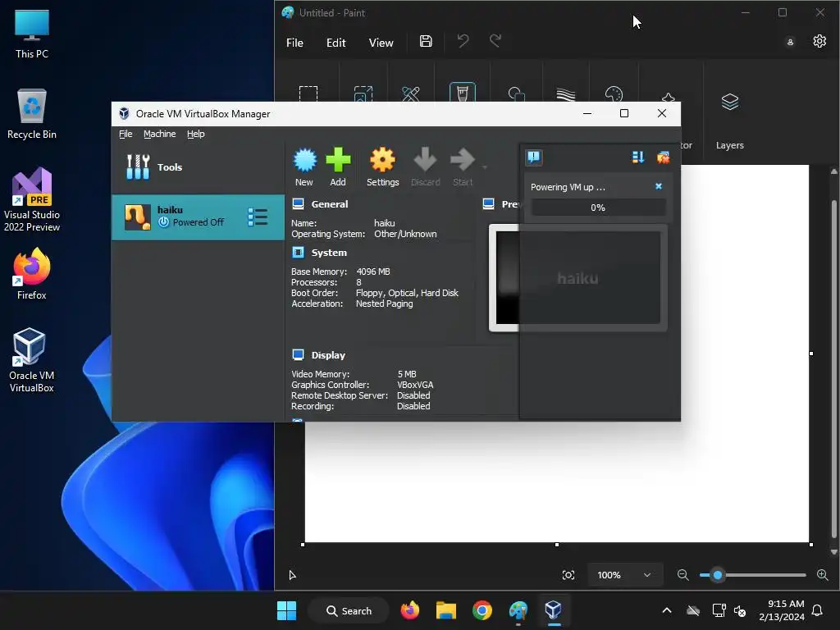Click the fit to window icon in Paint
The height and width of the screenshot is (630, 840).
568,575
